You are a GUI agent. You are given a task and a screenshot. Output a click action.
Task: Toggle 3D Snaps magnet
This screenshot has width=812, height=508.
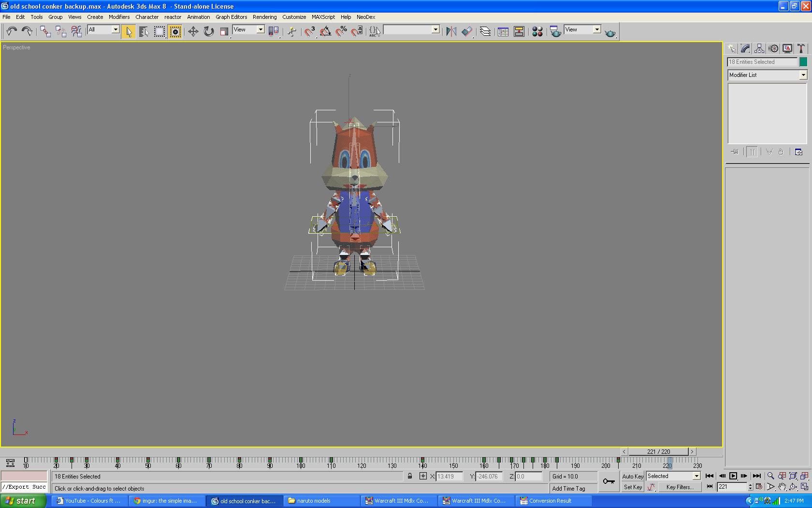tap(310, 31)
